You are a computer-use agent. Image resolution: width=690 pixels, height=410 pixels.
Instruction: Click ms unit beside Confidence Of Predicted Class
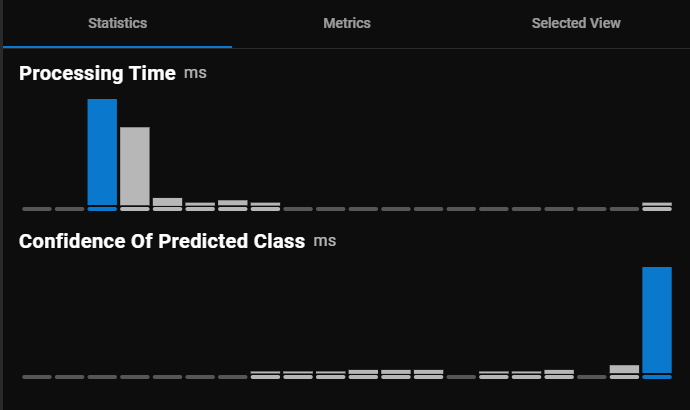click(x=324, y=242)
